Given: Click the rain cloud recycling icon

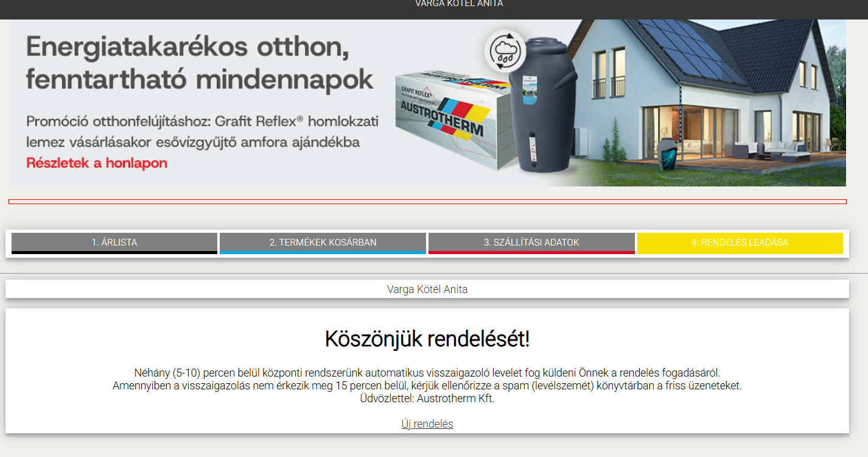Looking at the screenshot, I should [x=505, y=51].
